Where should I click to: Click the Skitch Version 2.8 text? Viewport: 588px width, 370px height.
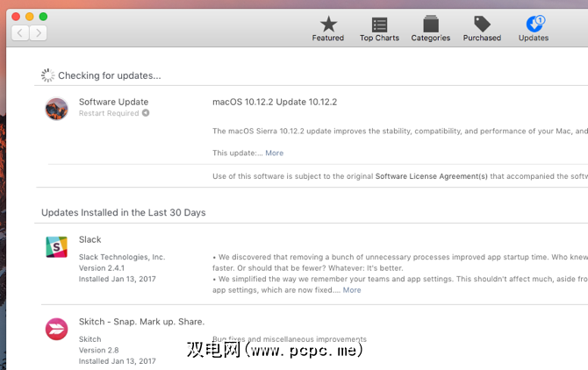tap(98, 350)
